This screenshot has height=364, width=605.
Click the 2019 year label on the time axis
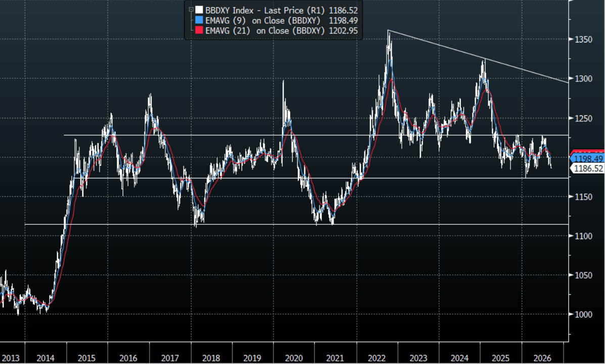coord(252,358)
